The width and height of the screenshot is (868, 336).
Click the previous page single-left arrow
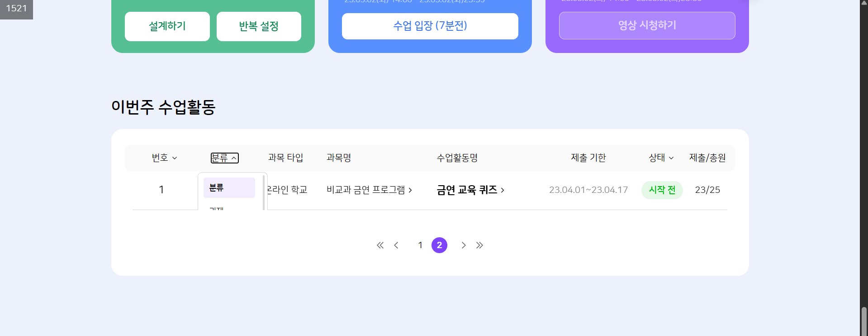[x=396, y=245]
